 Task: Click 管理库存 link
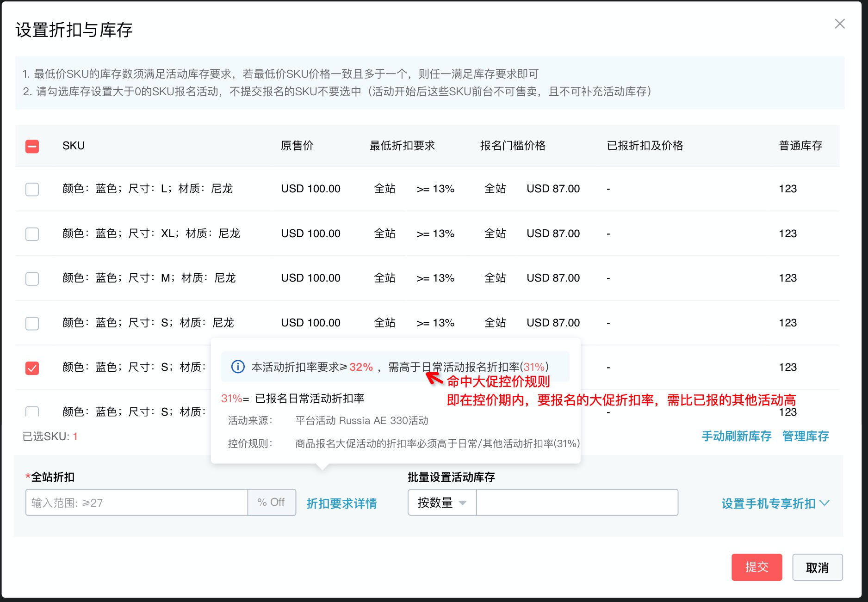click(805, 436)
